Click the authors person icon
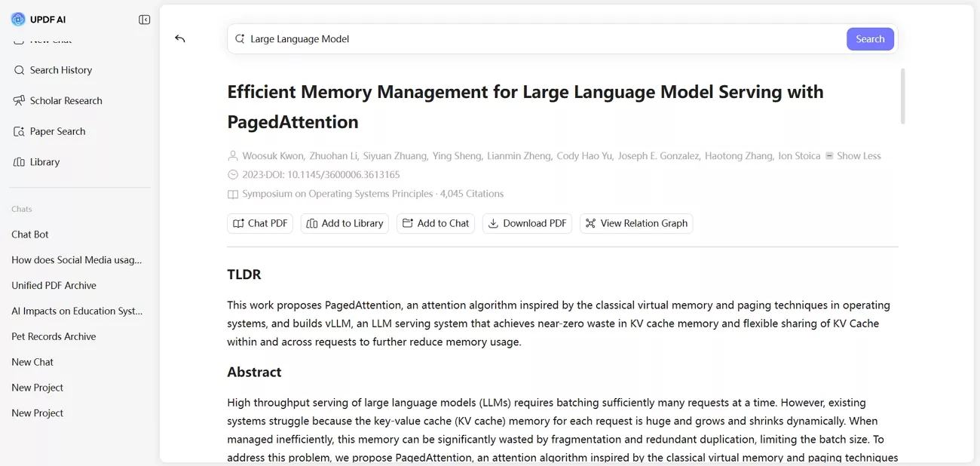980x466 pixels. click(x=233, y=156)
